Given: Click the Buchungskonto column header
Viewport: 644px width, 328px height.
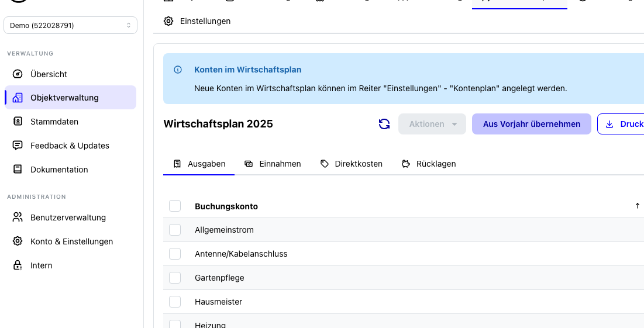Looking at the screenshot, I should click(x=226, y=206).
